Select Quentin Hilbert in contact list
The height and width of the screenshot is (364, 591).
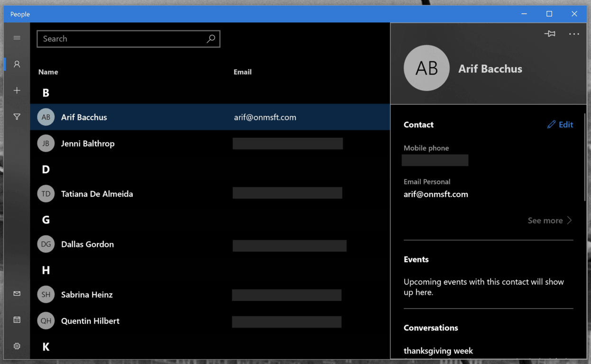210,321
